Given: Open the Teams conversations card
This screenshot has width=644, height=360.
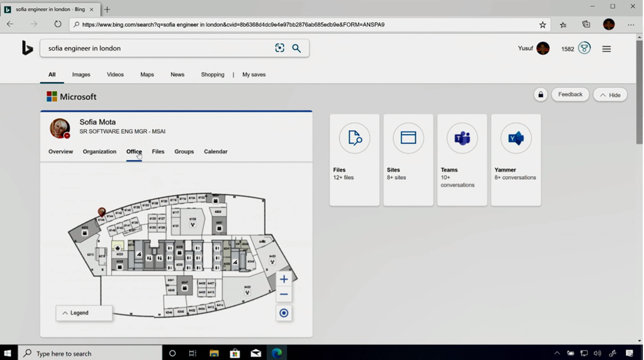Looking at the screenshot, I should pyautogui.click(x=462, y=160).
